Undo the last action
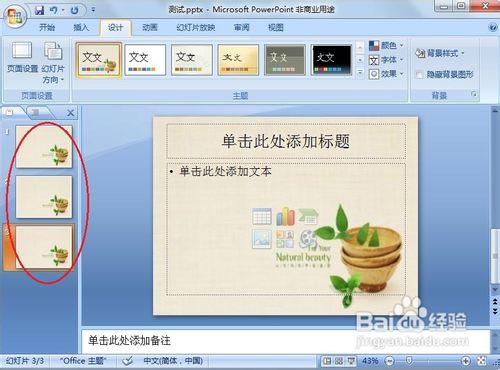 click(53, 10)
